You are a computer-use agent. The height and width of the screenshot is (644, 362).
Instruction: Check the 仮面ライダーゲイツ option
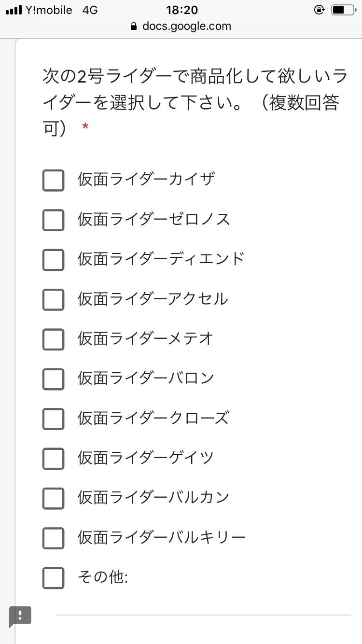53,458
